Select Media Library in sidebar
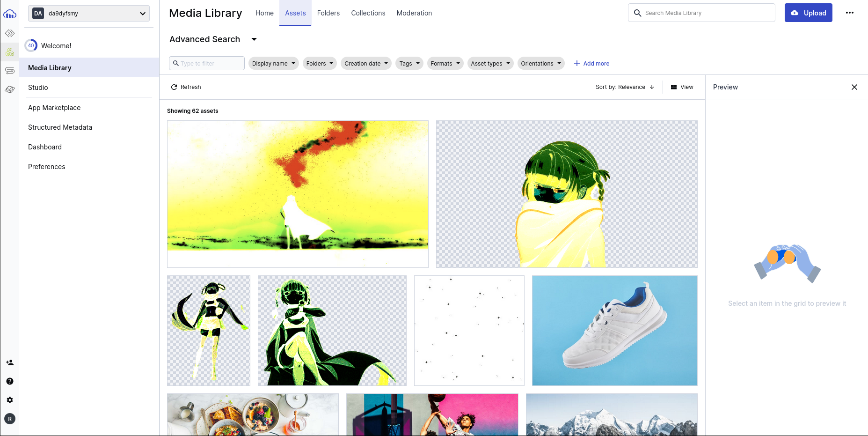This screenshot has width=868, height=436. point(89,67)
